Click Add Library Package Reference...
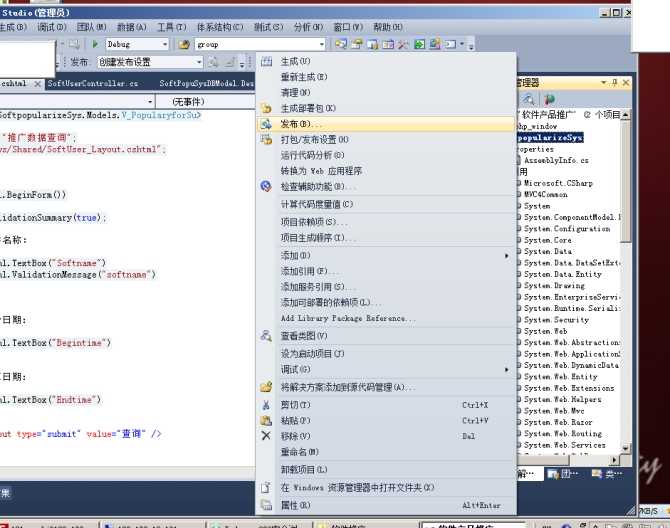Screen dimensions: 670x528 [386, 318]
